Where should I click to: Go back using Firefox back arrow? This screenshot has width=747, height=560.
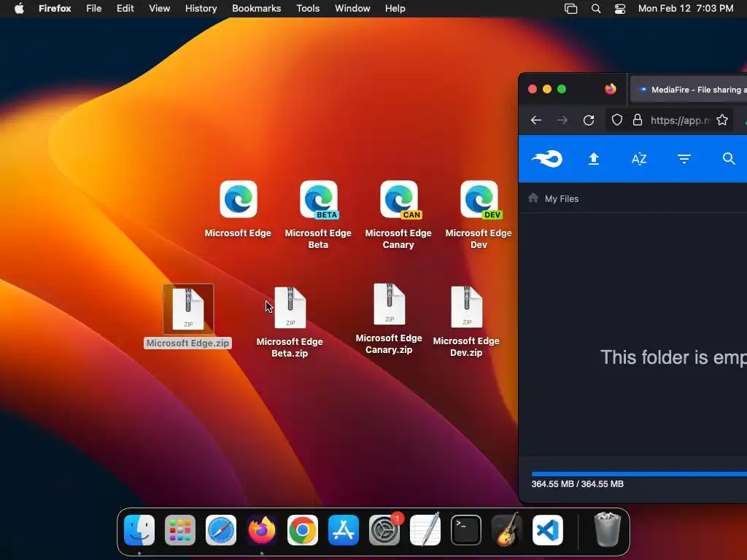pyautogui.click(x=536, y=120)
